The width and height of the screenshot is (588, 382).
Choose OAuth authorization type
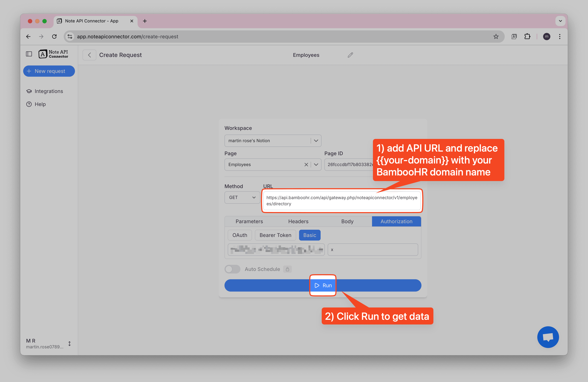[x=240, y=235]
